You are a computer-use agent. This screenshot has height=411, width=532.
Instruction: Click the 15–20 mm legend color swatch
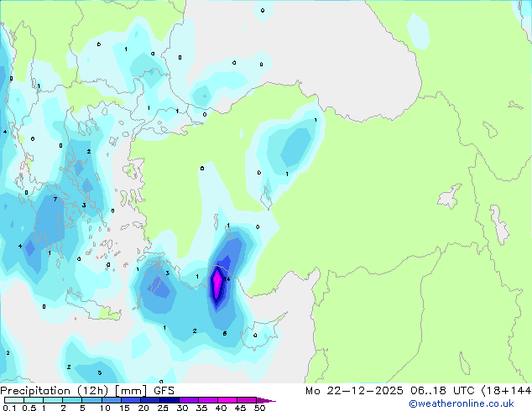pyautogui.click(x=131, y=400)
